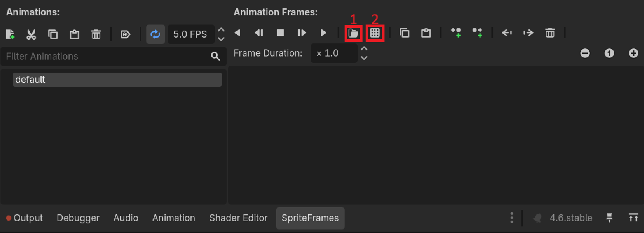Increase the animation FPS value
Image resolution: width=644 pixels, height=233 pixels.
[221, 30]
